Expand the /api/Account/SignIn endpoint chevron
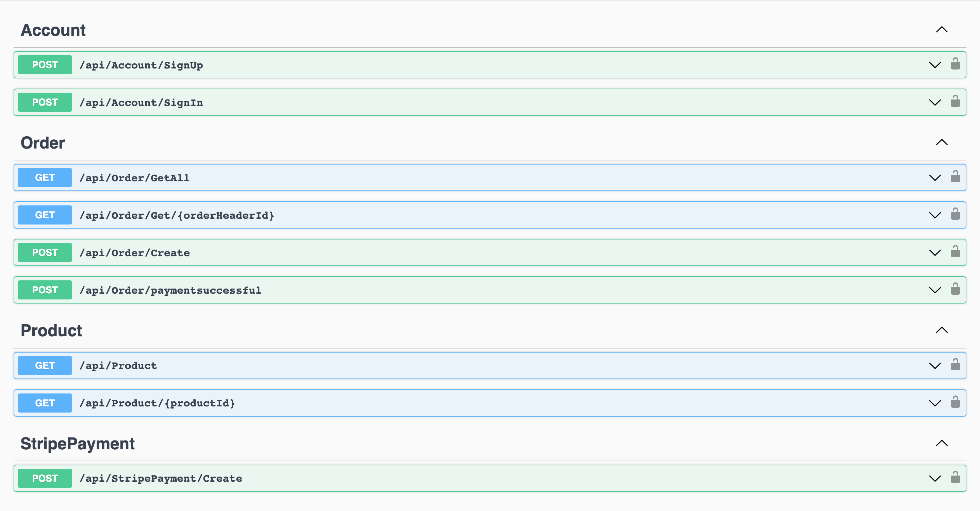This screenshot has height=511, width=980. point(935,102)
